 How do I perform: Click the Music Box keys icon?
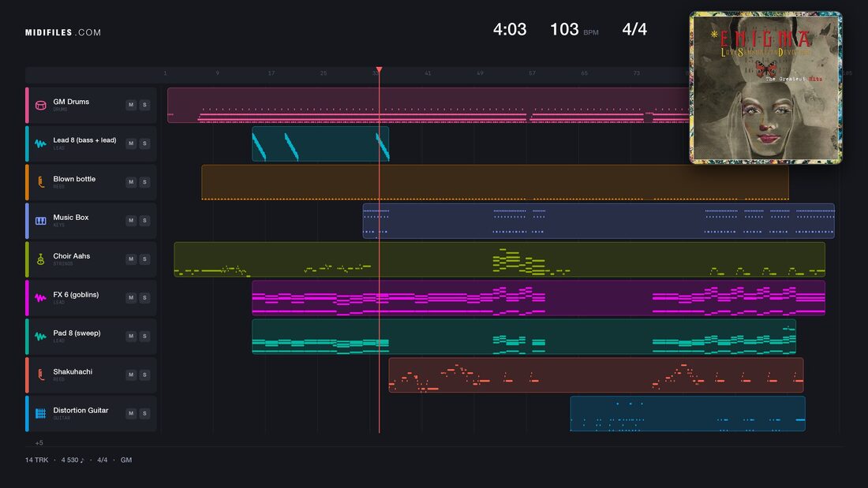click(40, 221)
